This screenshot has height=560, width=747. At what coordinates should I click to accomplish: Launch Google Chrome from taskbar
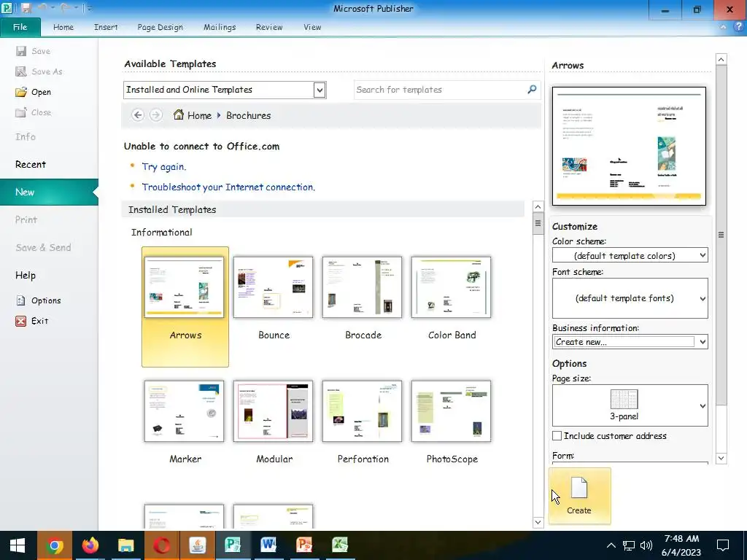click(54, 545)
